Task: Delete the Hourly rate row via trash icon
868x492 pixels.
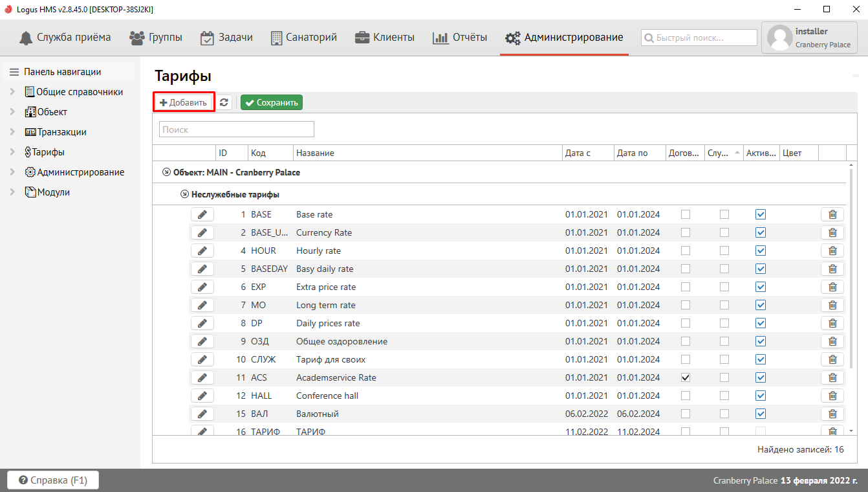Action: click(x=832, y=251)
